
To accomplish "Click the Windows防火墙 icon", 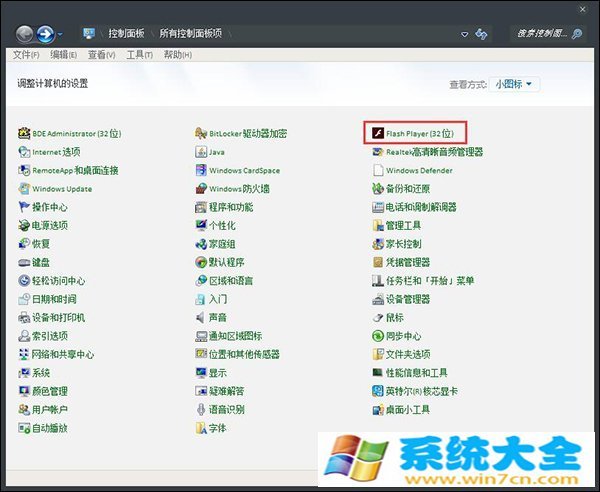I will [201, 189].
